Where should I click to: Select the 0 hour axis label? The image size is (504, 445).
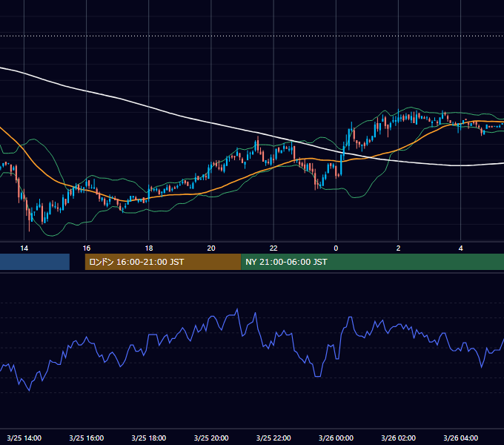[x=336, y=248]
